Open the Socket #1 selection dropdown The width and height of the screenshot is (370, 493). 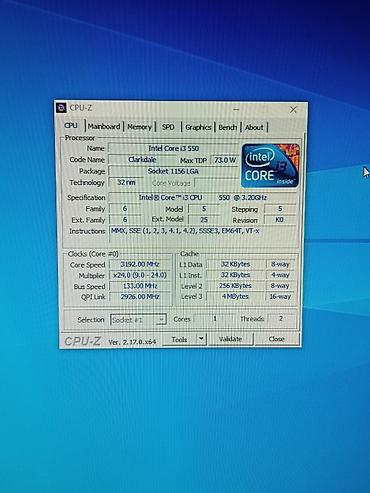(138, 320)
